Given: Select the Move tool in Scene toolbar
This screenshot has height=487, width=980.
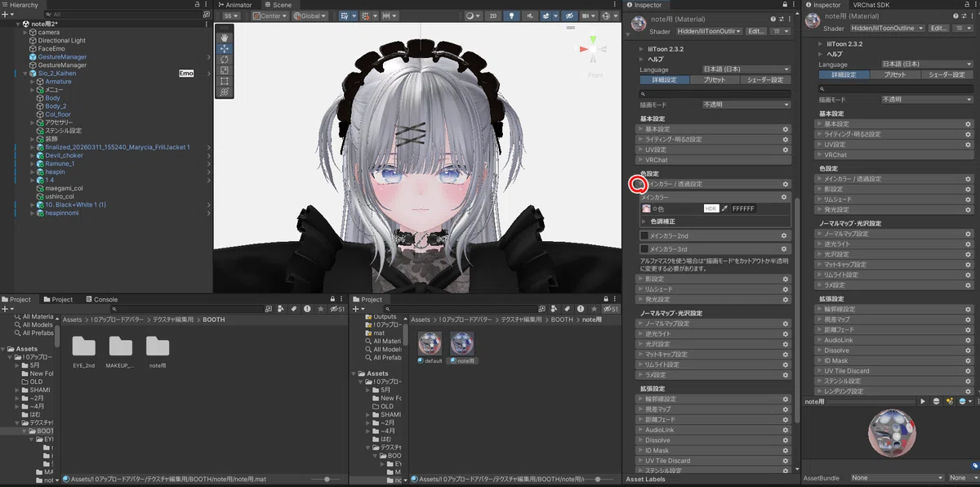Looking at the screenshot, I should point(225,48).
